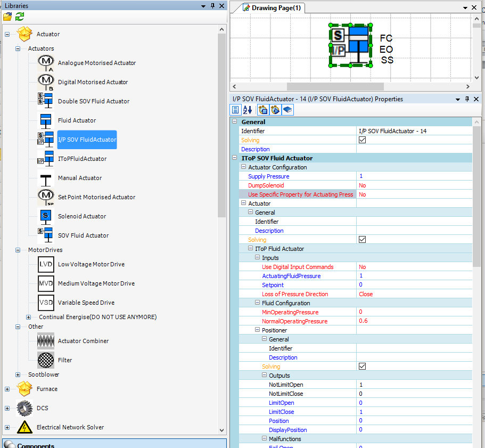
Task: Pick the Actuator Combiner component
Action: pyautogui.click(x=83, y=341)
